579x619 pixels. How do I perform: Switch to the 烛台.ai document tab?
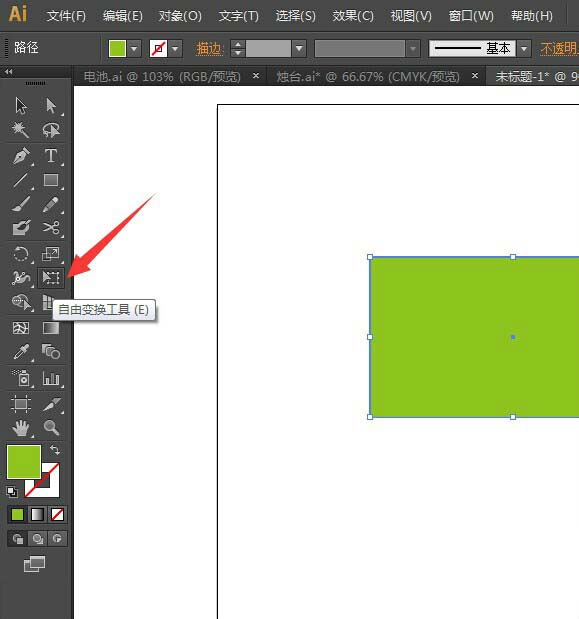coord(367,76)
